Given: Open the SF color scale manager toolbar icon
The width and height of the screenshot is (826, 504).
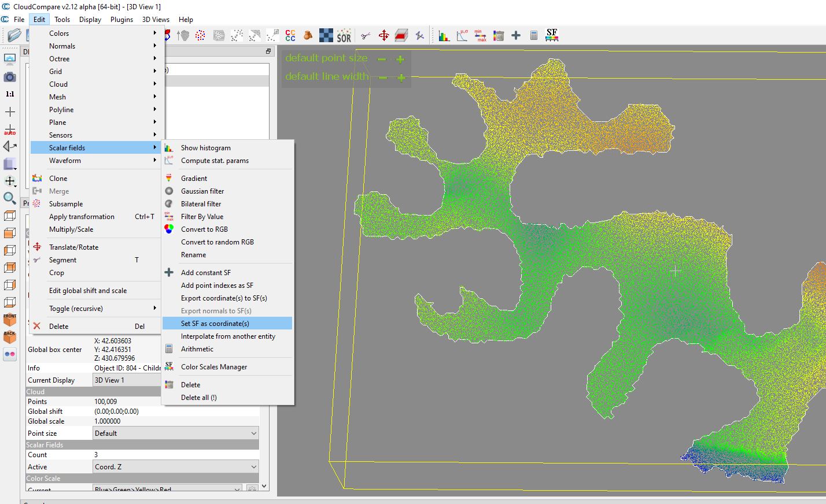Looking at the screenshot, I should (x=552, y=36).
